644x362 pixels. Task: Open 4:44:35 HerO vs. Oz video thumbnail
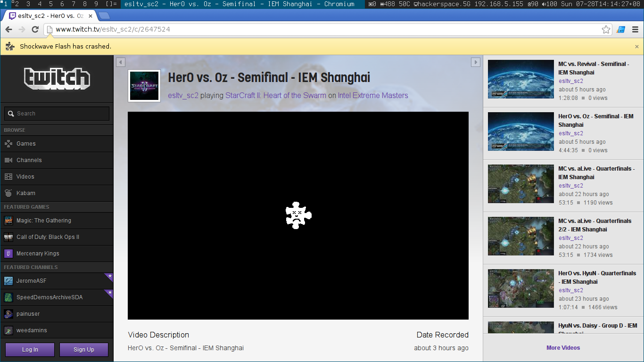[x=521, y=132]
